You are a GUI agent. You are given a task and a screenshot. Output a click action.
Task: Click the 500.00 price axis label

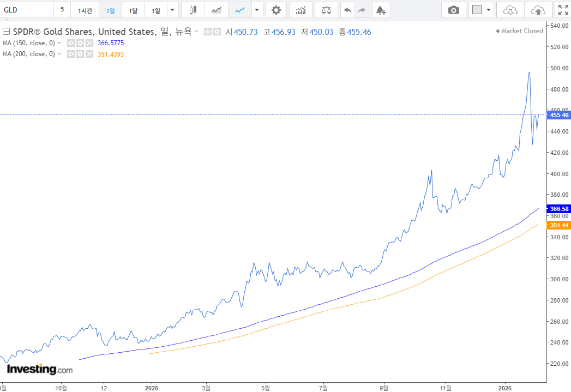(560, 68)
